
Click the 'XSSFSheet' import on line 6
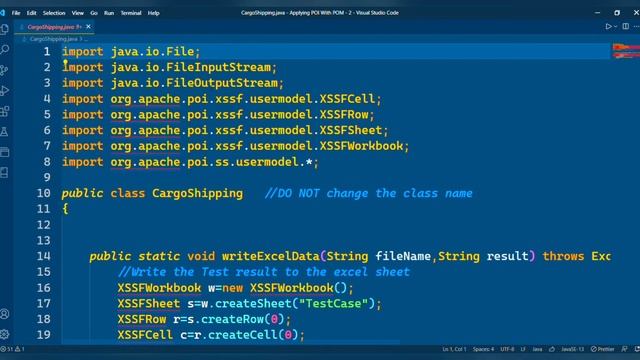coord(351,131)
